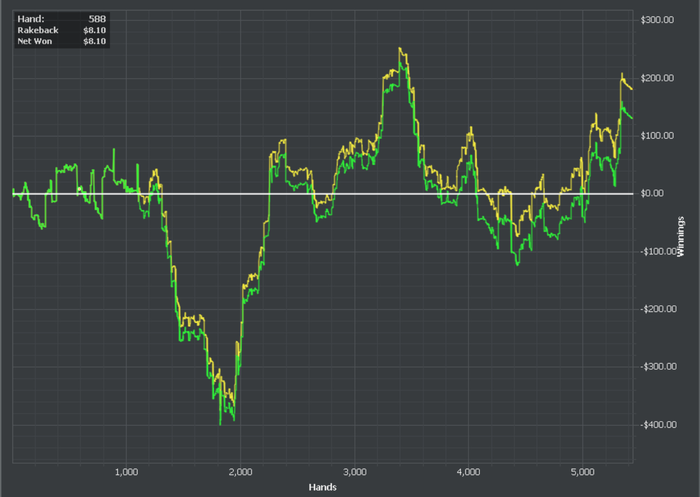Click the 'Hands' x-axis title
The image size is (700, 497).
pyautogui.click(x=322, y=487)
